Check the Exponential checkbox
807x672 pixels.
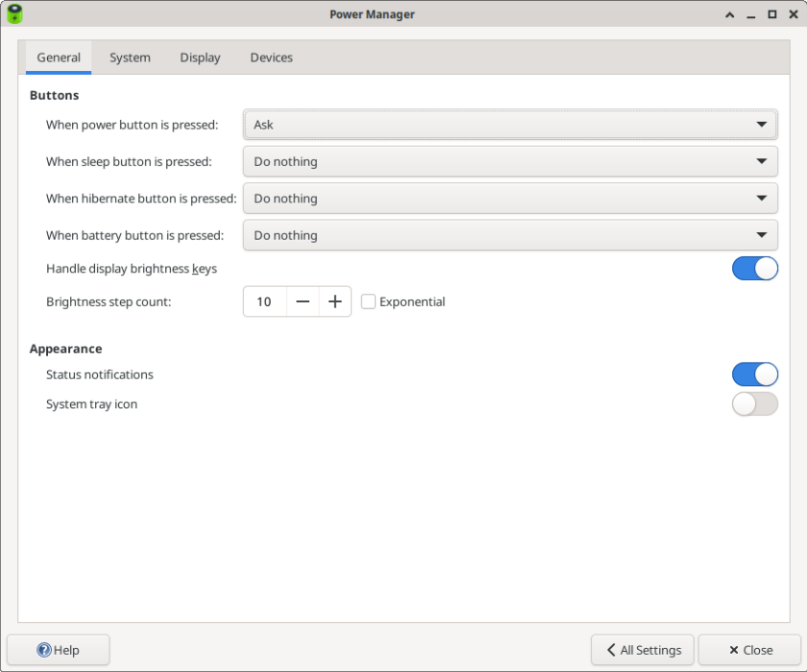pyautogui.click(x=369, y=301)
